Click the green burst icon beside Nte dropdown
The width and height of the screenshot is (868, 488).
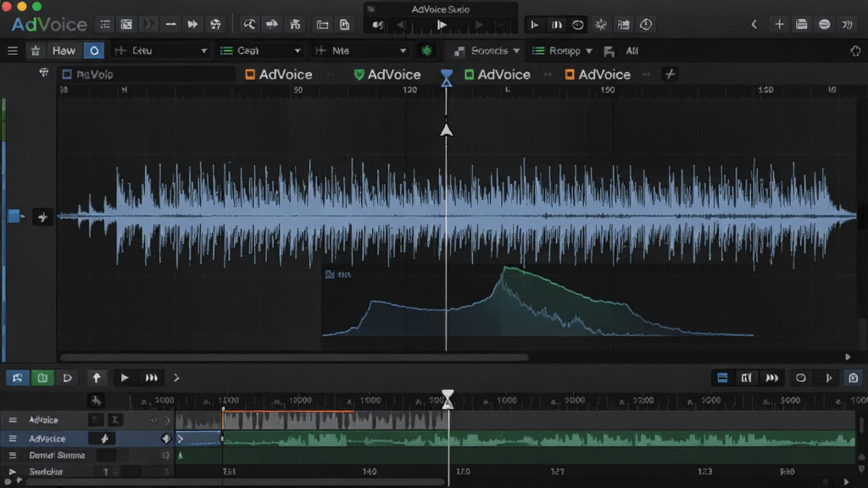427,51
